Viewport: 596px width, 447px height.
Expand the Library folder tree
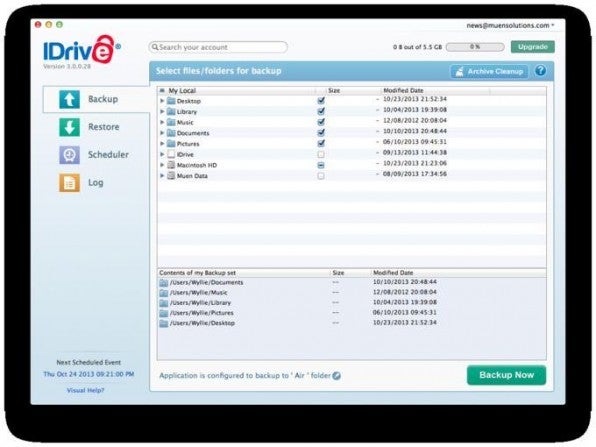[x=162, y=112]
